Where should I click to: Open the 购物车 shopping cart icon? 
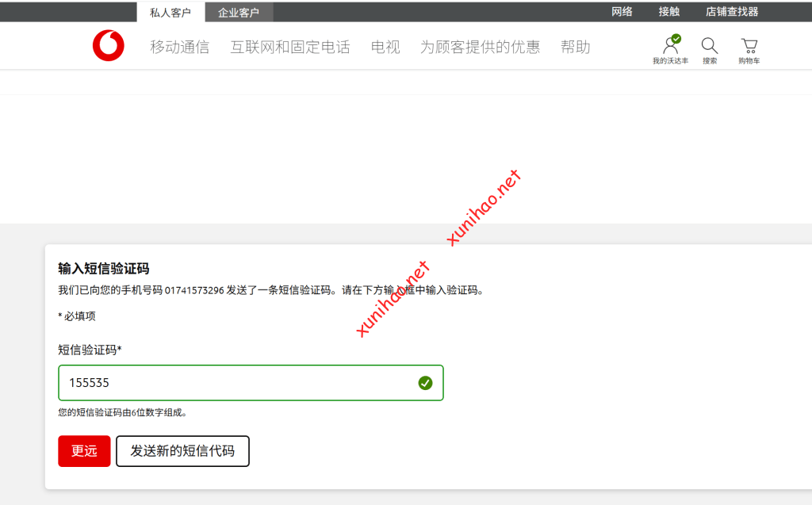(x=749, y=45)
